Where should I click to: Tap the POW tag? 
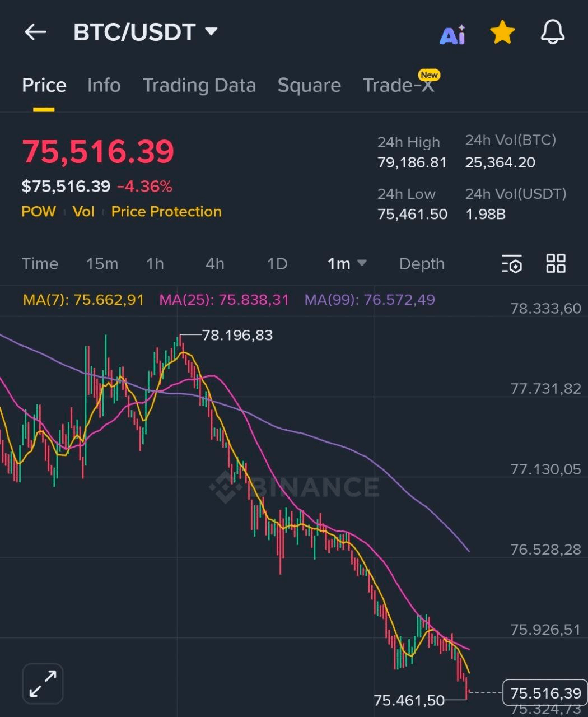click(x=39, y=212)
